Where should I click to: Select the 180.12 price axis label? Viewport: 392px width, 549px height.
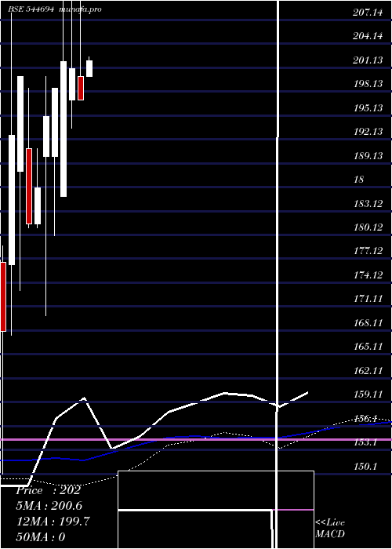pos(368,227)
